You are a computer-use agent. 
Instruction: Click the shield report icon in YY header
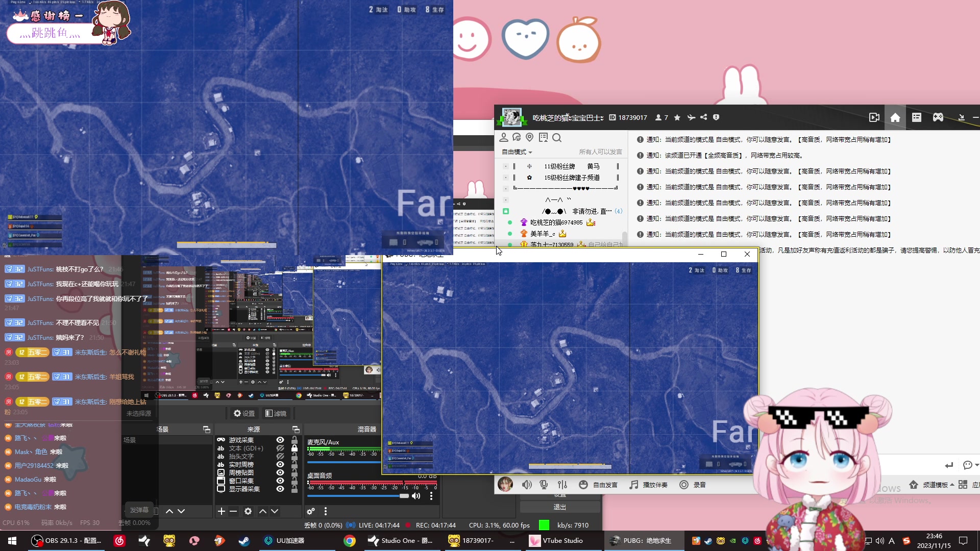pyautogui.click(x=716, y=117)
